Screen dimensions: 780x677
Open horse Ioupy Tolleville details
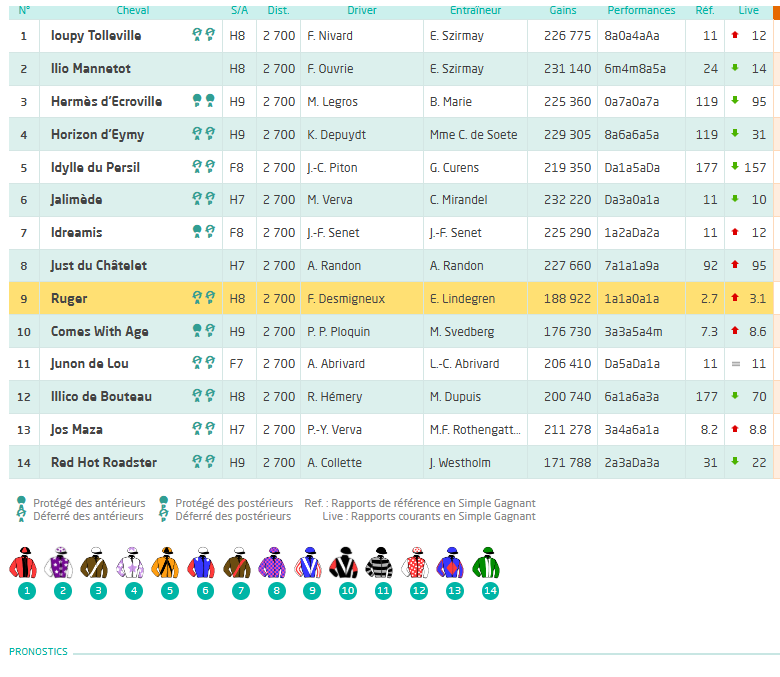click(x=96, y=36)
